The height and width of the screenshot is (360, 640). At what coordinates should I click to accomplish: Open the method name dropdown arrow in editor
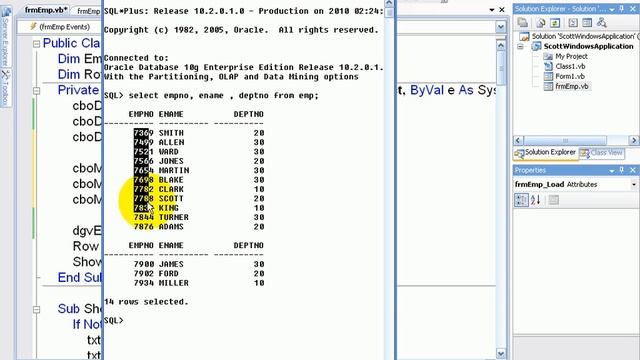(500, 27)
